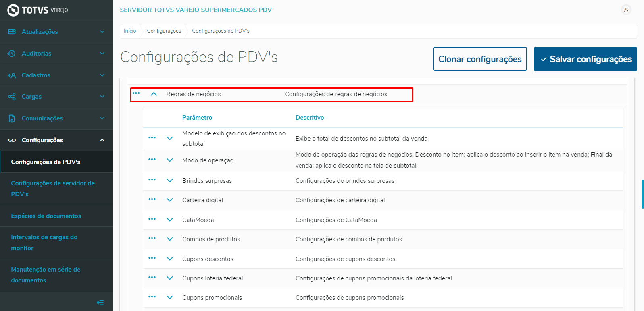Open options dots for Cupons promocionais
The width and height of the screenshot is (644, 311).
coord(152,296)
